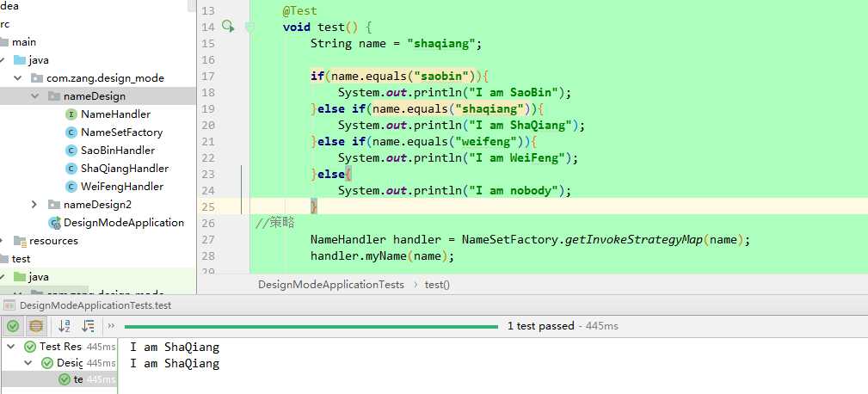Click the green test progress bar
Screen dimensions: 868x394
point(311,327)
